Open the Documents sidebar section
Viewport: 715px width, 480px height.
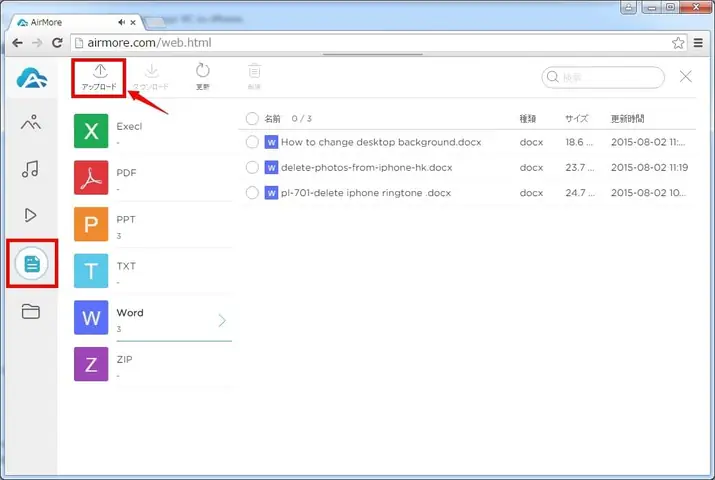pos(31,263)
